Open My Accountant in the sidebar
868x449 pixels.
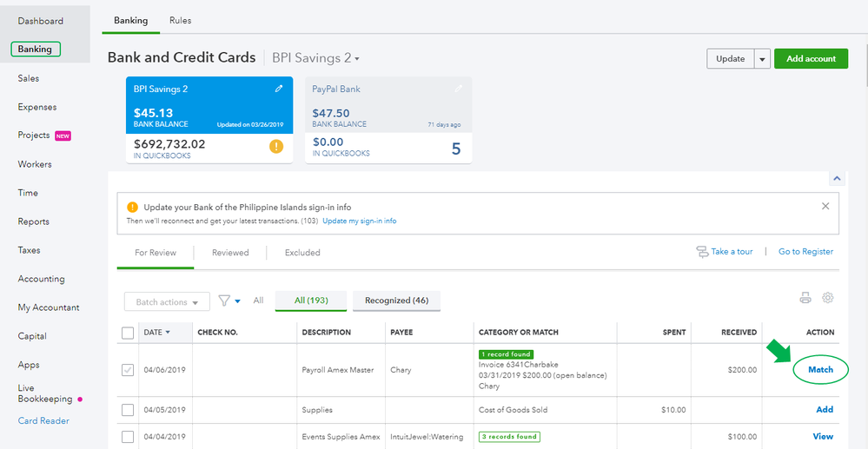click(48, 307)
